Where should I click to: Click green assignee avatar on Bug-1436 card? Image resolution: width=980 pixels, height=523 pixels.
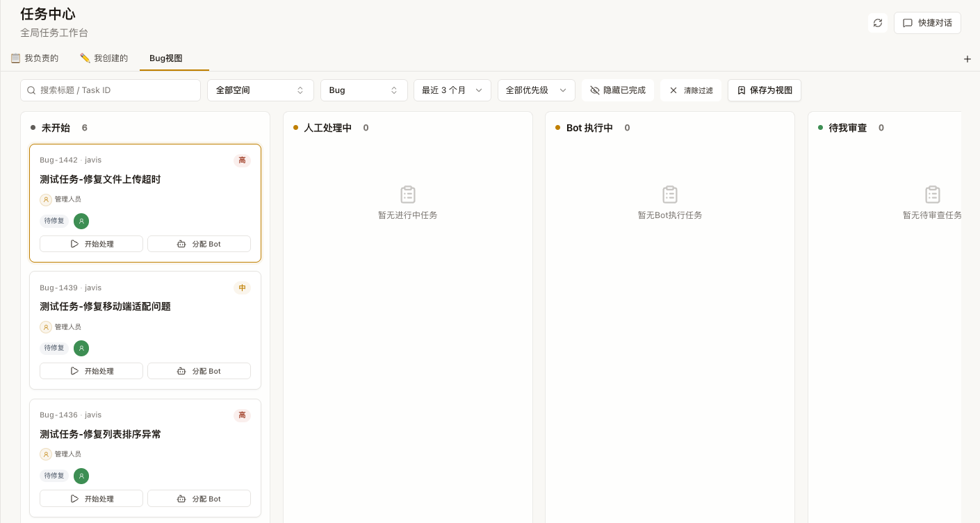click(x=81, y=476)
